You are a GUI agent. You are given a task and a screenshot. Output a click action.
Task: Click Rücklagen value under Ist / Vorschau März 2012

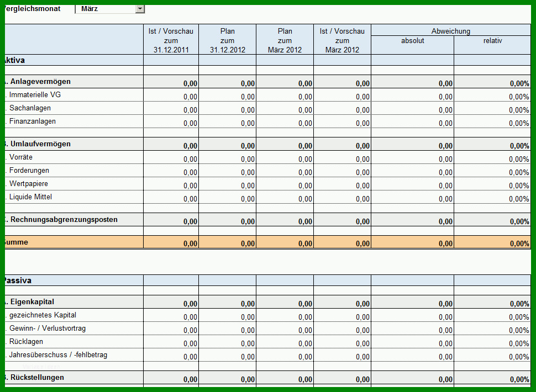coord(362,343)
